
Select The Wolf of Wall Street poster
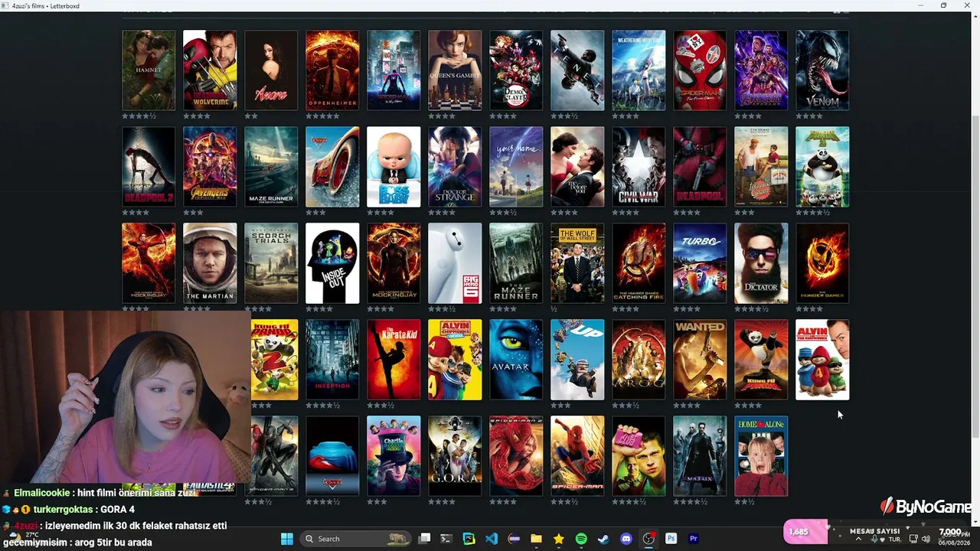[577, 263]
